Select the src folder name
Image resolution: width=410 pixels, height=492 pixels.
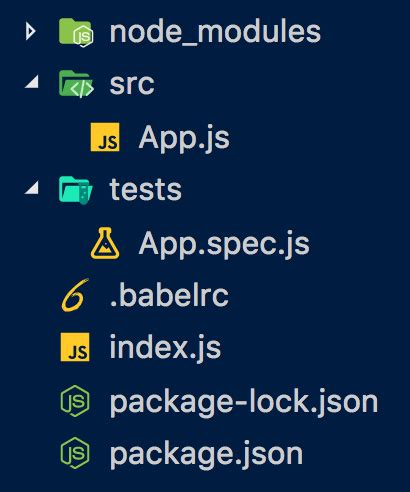(132, 84)
